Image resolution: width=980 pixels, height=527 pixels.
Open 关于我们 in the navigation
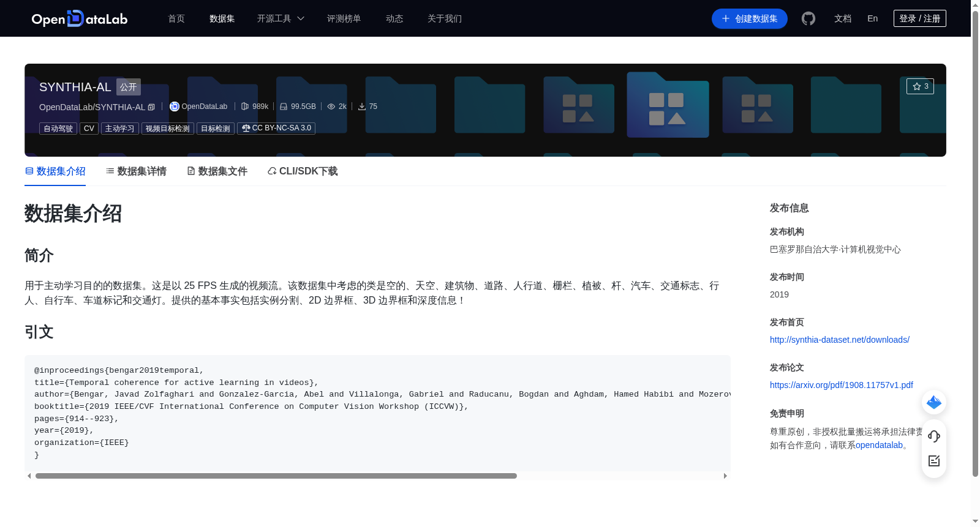coord(445,18)
